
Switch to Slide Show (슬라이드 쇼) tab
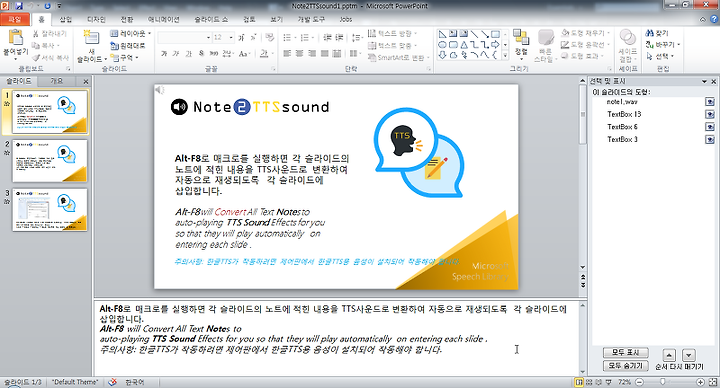(x=211, y=19)
